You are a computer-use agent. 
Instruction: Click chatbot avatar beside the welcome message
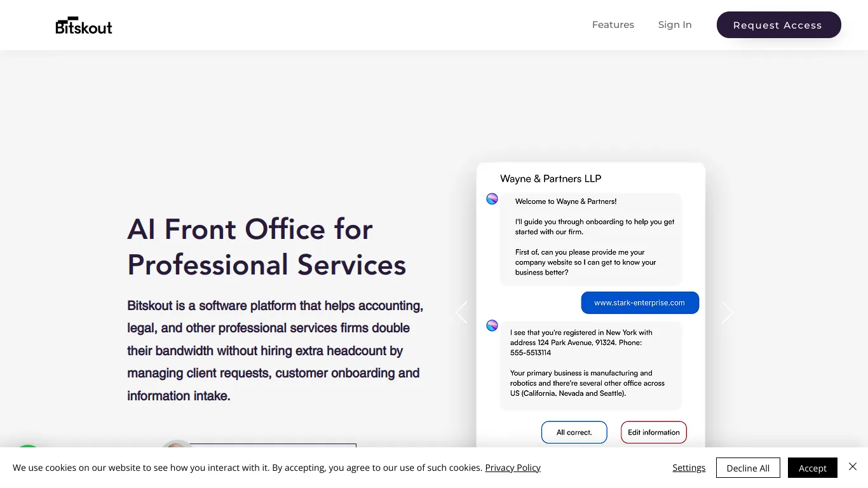[x=492, y=199]
